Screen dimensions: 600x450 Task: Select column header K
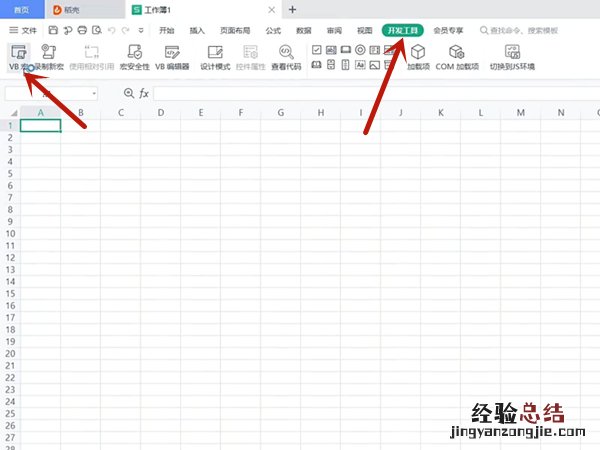click(x=441, y=112)
